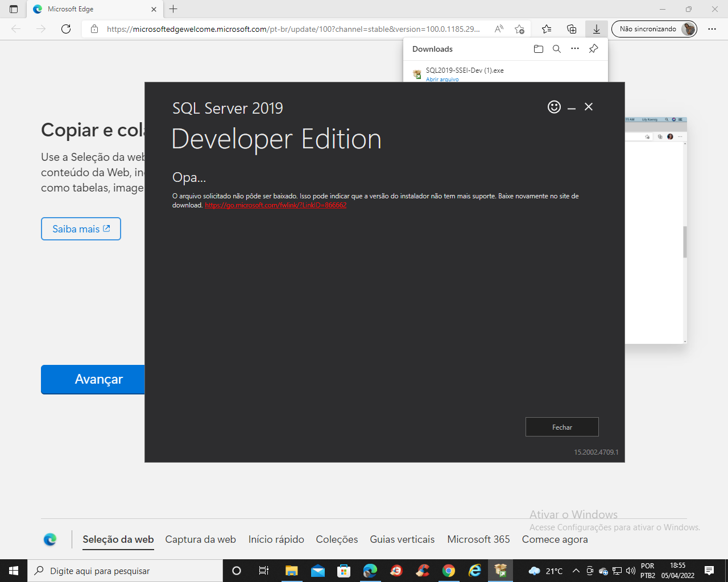Click the Read aloud icon
This screenshot has height=582, width=728.
pyautogui.click(x=499, y=29)
